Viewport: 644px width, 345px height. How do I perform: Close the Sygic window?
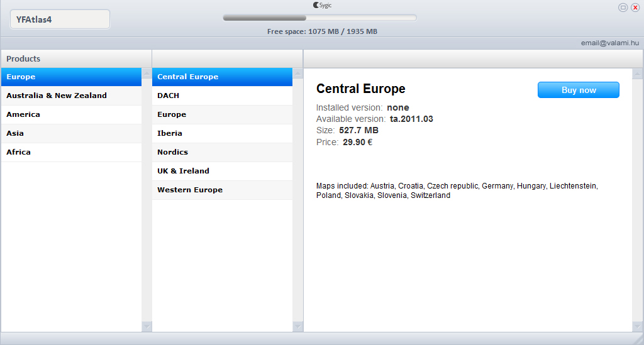(x=635, y=8)
